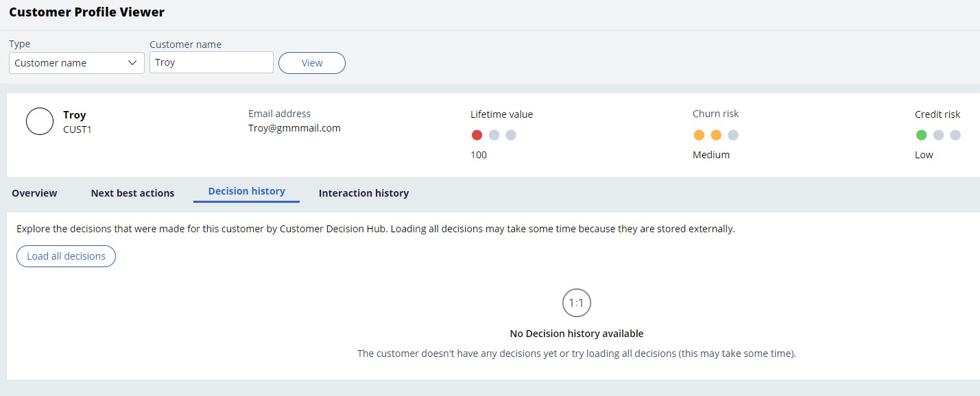
Task: Click the View button
Action: 312,63
